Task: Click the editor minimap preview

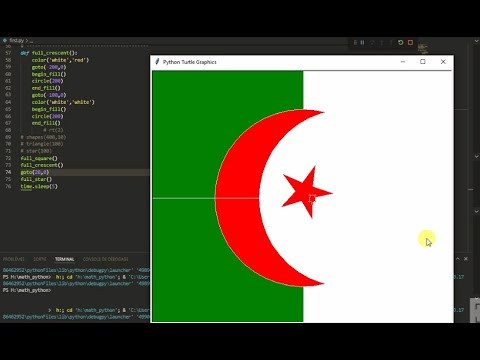Action: click(x=423, y=49)
